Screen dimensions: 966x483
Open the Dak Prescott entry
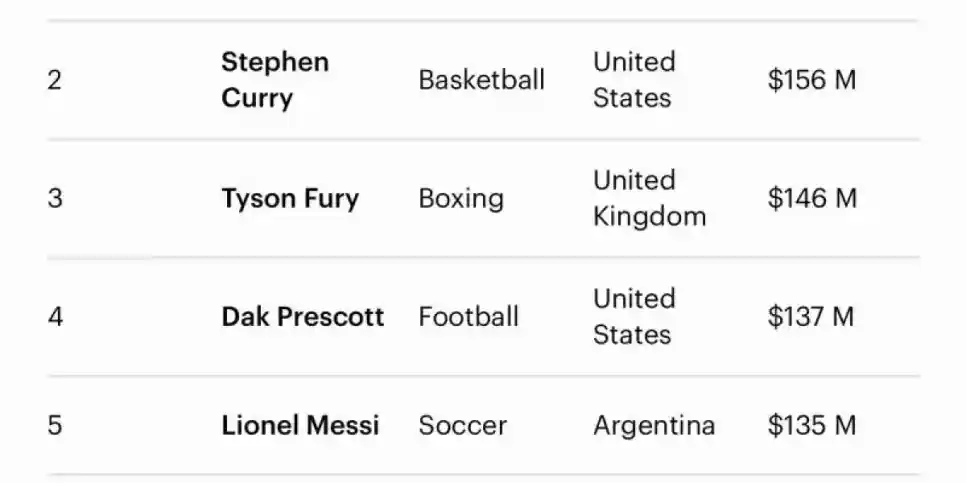[x=303, y=317]
